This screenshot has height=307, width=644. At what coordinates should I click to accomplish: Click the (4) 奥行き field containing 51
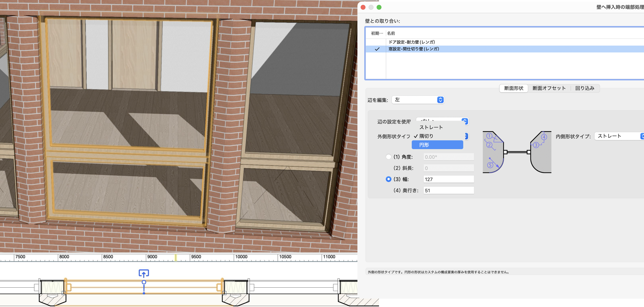click(449, 191)
